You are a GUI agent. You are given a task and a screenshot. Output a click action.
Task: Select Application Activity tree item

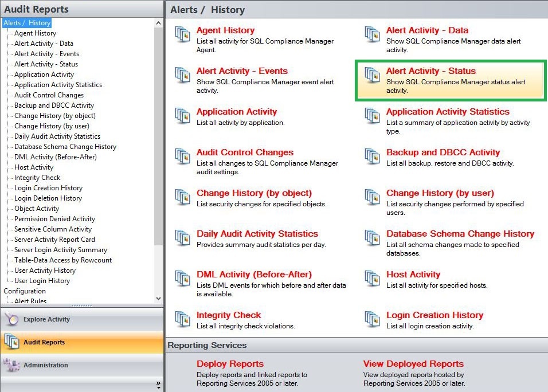point(44,75)
